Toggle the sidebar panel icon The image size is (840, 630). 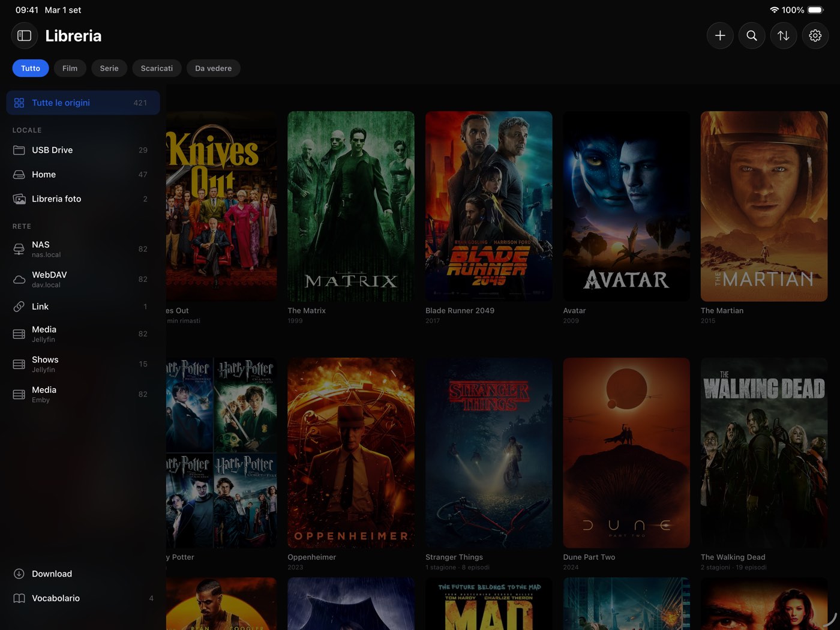coord(25,35)
